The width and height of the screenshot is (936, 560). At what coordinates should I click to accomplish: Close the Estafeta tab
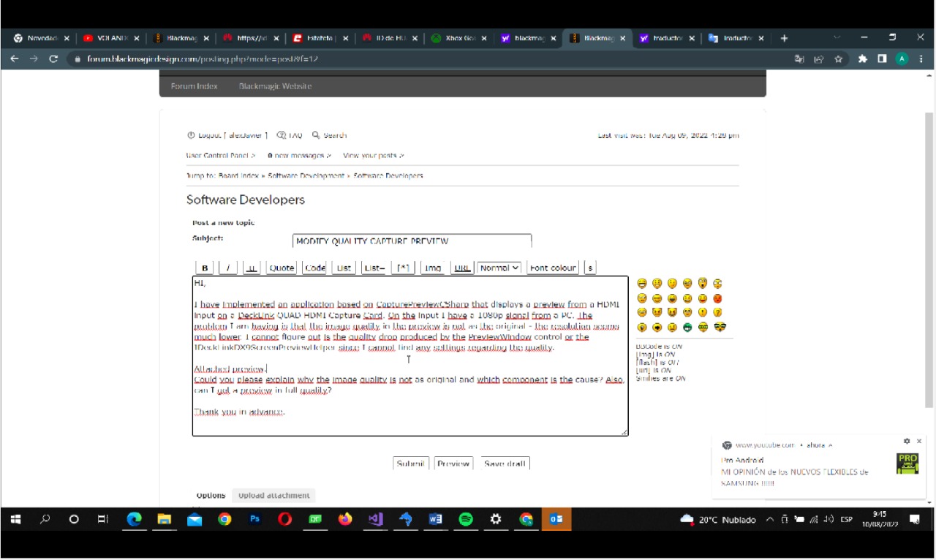pos(345,39)
